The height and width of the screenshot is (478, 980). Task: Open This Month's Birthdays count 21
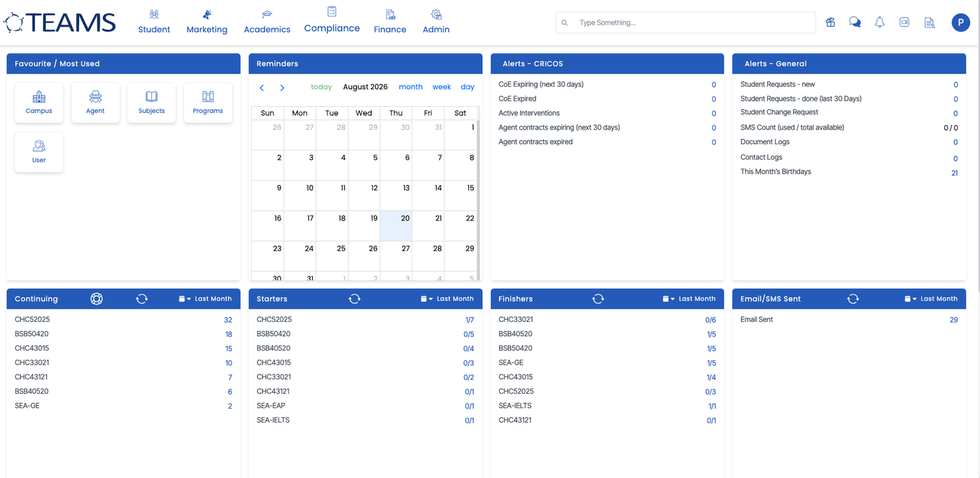[955, 173]
